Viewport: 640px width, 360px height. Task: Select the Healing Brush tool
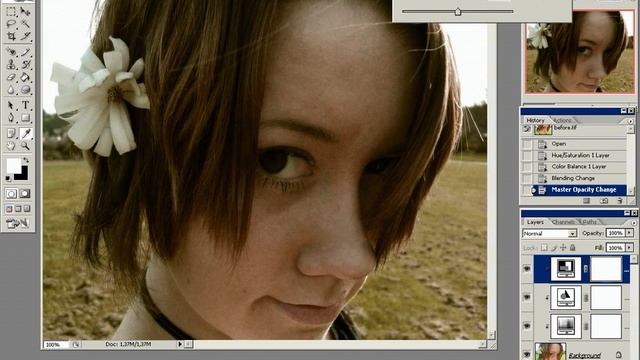11,52
